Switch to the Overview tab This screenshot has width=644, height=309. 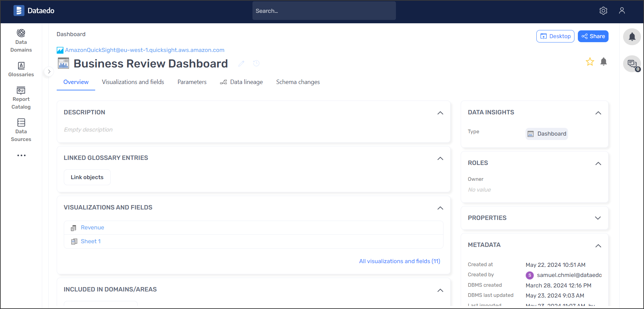click(x=76, y=82)
